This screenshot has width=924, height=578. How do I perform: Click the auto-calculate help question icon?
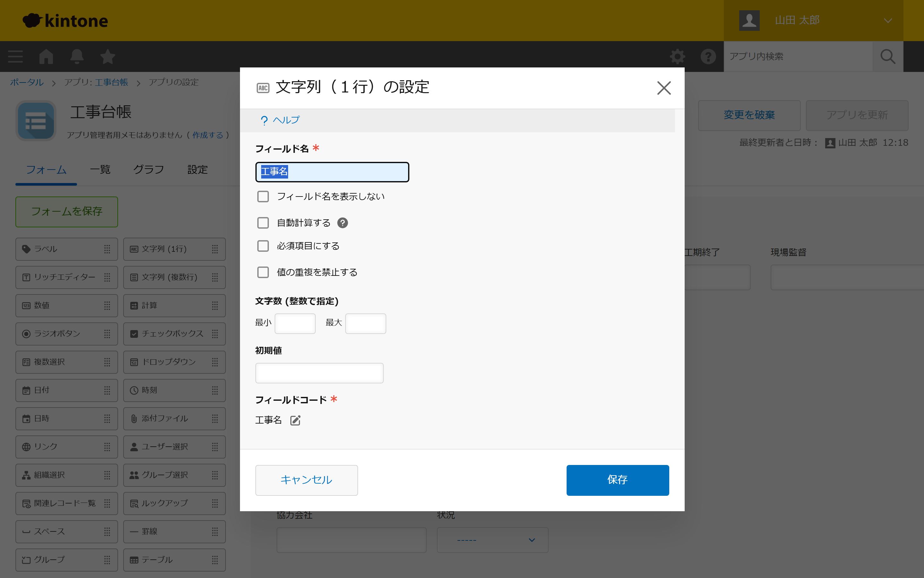(343, 223)
